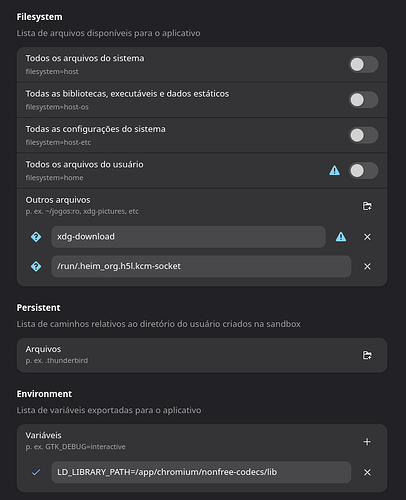Select the Outros arquivos row label
The width and height of the screenshot is (406, 500).
[x=58, y=200]
